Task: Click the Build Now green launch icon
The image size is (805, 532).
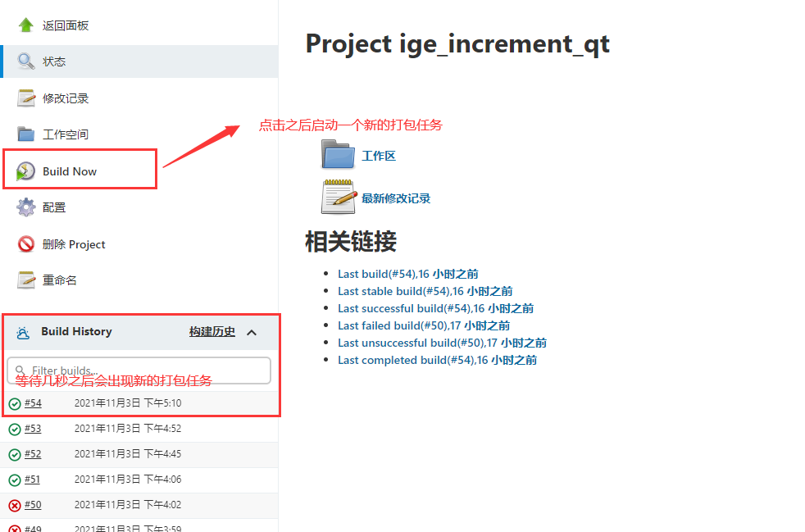Action: (x=24, y=169)
